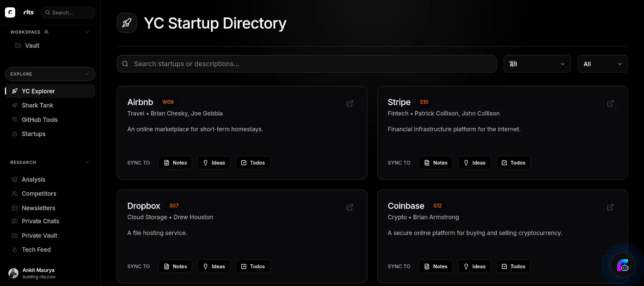Open Dropbox external link icon
644x286 pixels.
point(350,207)
